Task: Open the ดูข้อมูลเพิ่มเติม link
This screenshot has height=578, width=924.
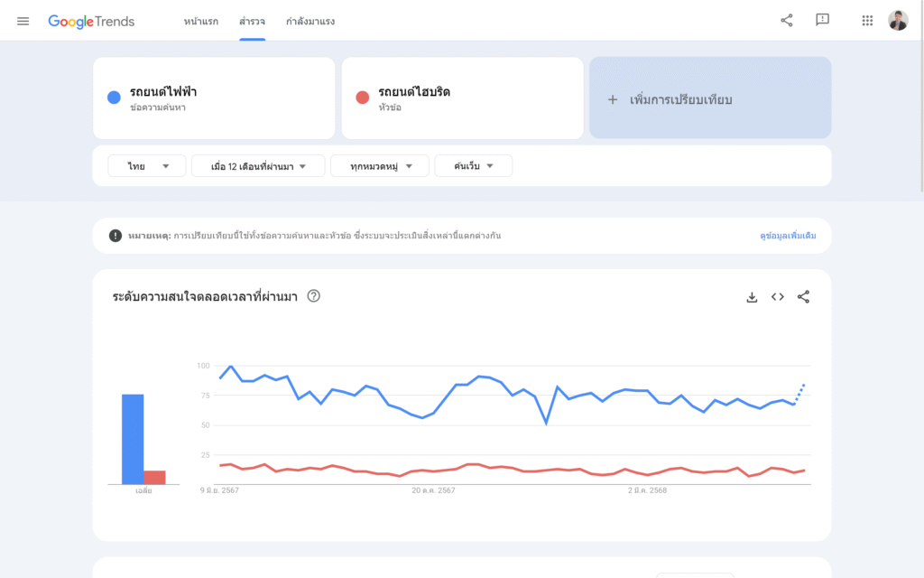Action: click(x=788, y=236)
